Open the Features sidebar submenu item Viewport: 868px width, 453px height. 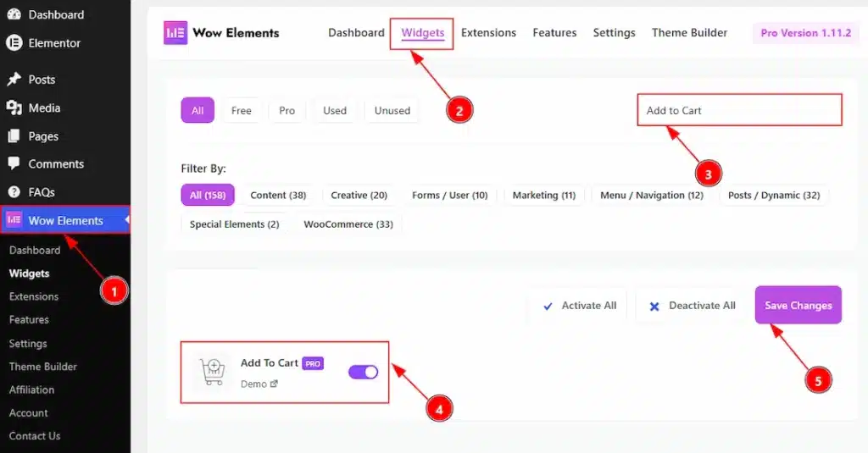point(29,320)
